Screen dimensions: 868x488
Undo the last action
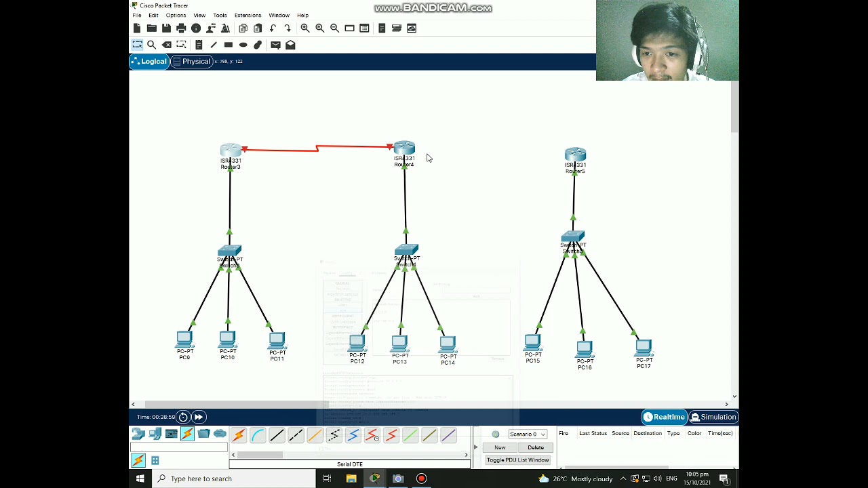[273, 28]
